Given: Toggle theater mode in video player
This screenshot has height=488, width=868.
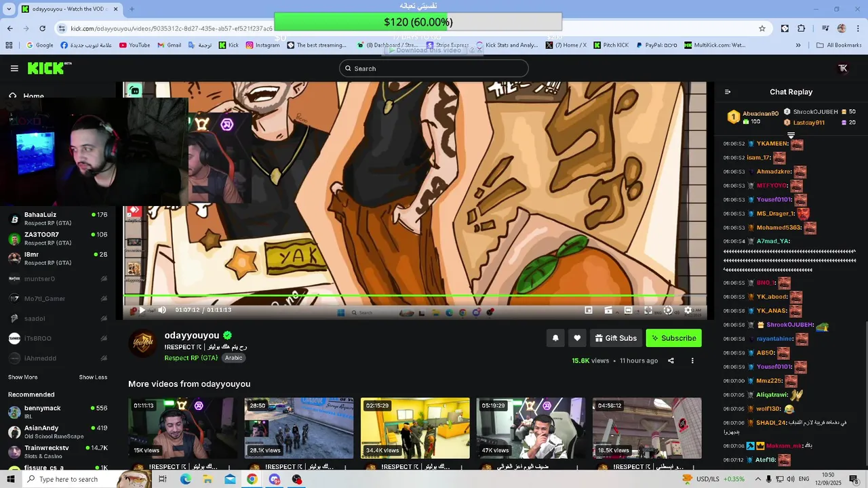Looking at the screenshot, I should click(x=628, y=310).
